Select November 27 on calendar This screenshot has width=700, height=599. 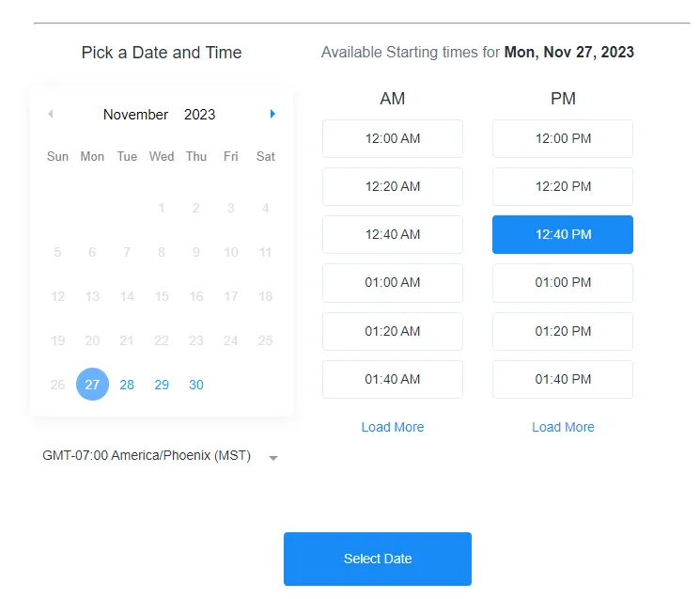92,385
